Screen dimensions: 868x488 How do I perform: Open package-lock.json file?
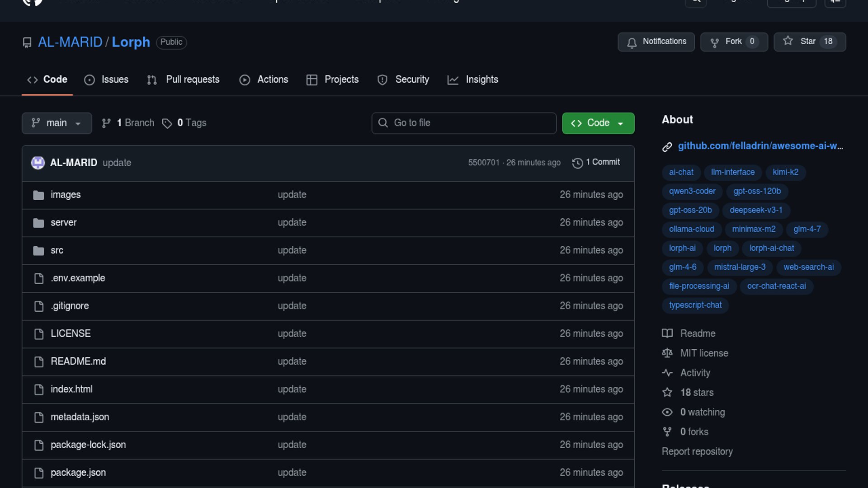pyautogui.click(x=88, y=445)
